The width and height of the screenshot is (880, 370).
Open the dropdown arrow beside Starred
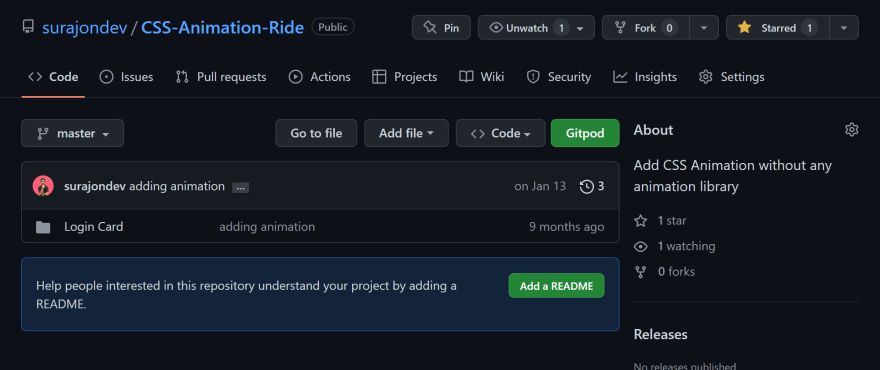[x=844, y=28]
